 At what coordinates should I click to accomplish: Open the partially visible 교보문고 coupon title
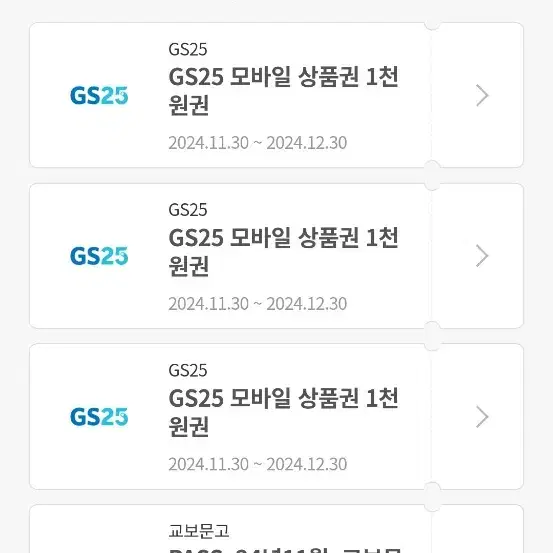pyautogui.click(x=285, y=550)
